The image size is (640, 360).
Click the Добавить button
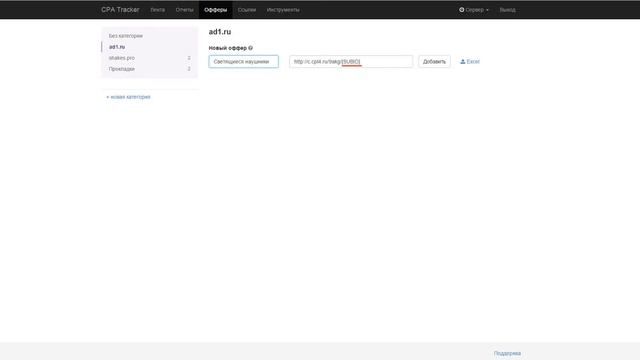pyautogui.click(x=434, y=62)
